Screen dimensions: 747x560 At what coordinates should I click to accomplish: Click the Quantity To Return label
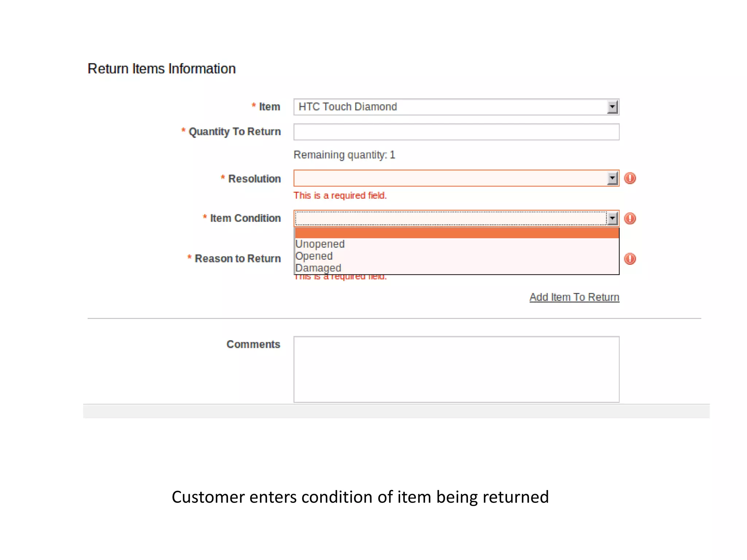coord(235,132)
